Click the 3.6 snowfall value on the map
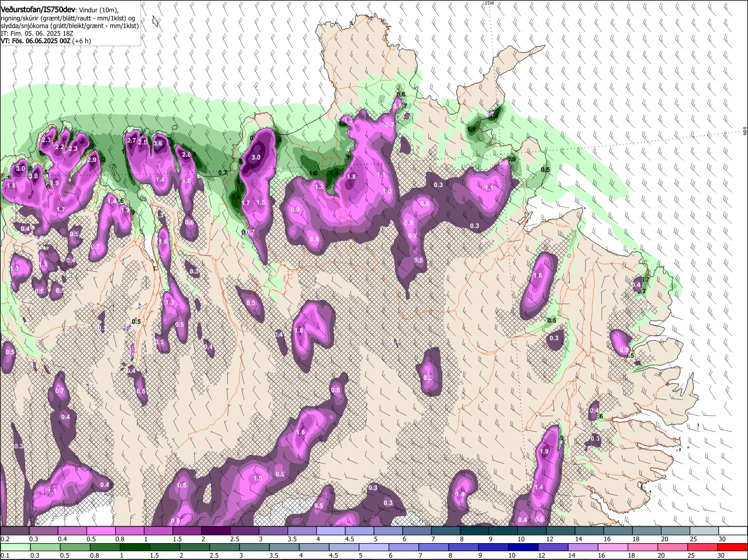The width and height of the screenshot is (748, 560). [x=157, y=143]
